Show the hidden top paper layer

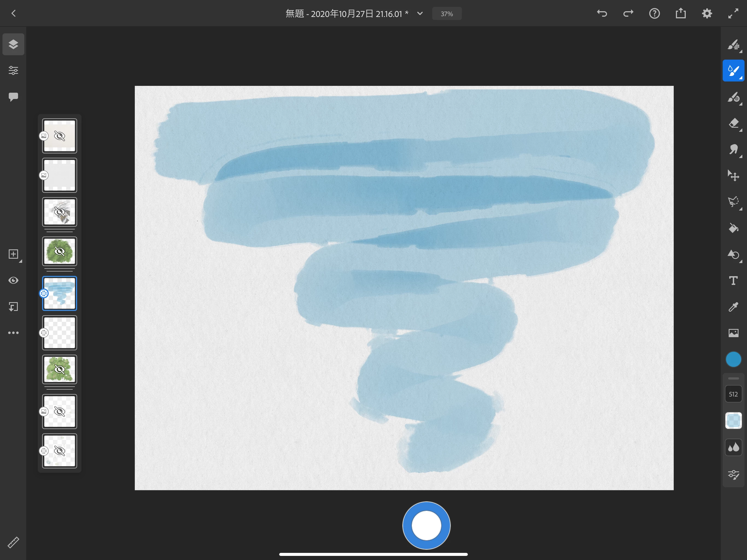(x=60, y=136)
